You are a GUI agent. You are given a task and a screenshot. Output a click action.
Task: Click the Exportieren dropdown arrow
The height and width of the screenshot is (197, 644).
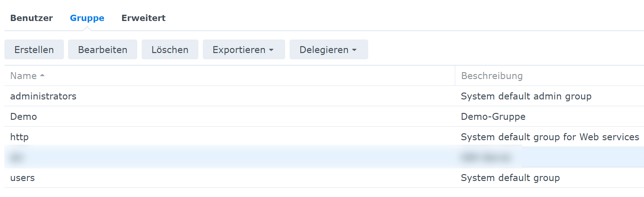271,50
